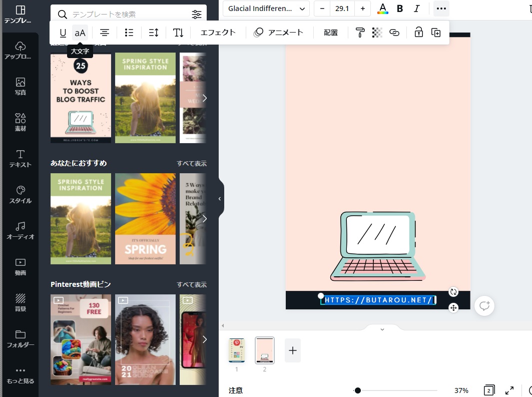
Task: Click the More (もっと見る) sidebar button
Action: (20, 375)
